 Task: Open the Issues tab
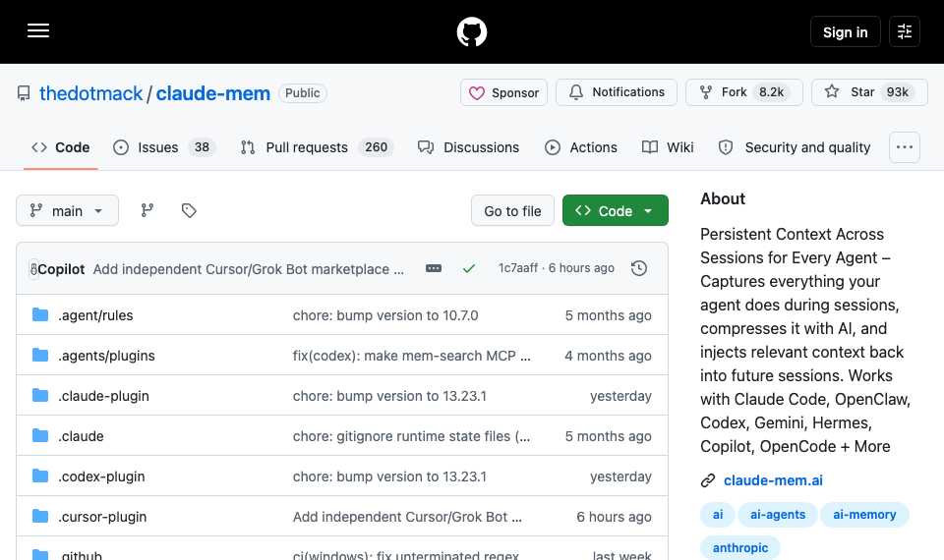[164, 147]
